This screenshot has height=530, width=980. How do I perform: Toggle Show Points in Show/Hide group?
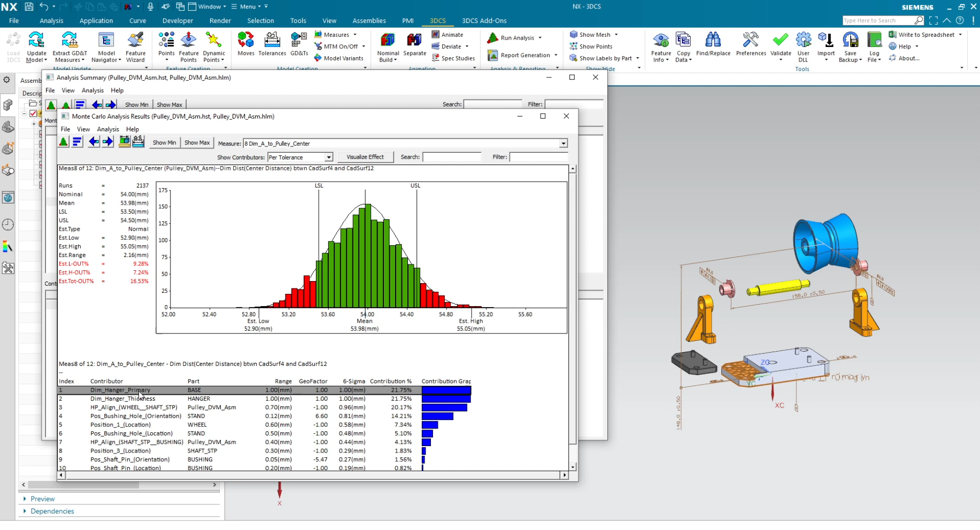tap(591, 46)
